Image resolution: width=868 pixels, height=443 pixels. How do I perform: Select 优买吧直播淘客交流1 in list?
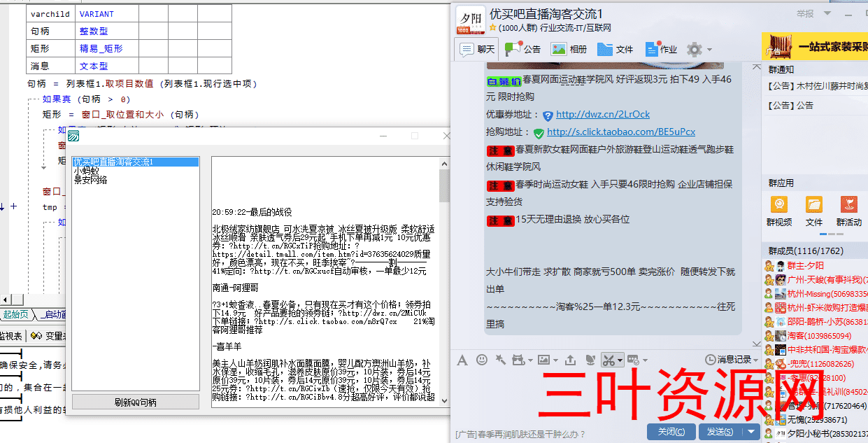[x=136, y=162]
